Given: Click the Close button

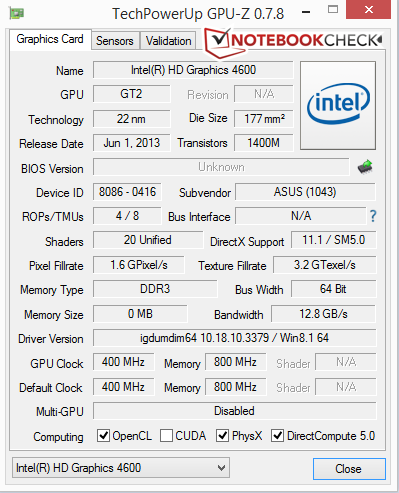Looking at the screenshot, I should (x=349, y=469).
